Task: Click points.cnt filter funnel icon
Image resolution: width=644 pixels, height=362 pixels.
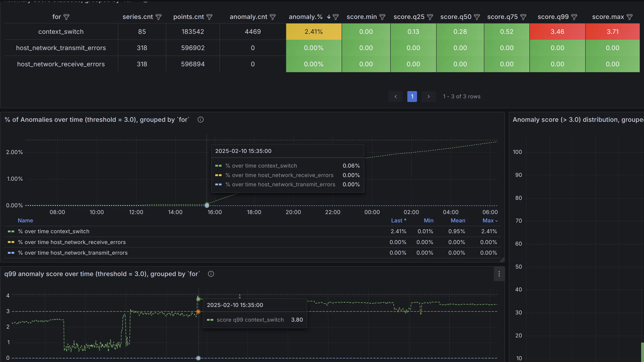Action: coord(209,17)
